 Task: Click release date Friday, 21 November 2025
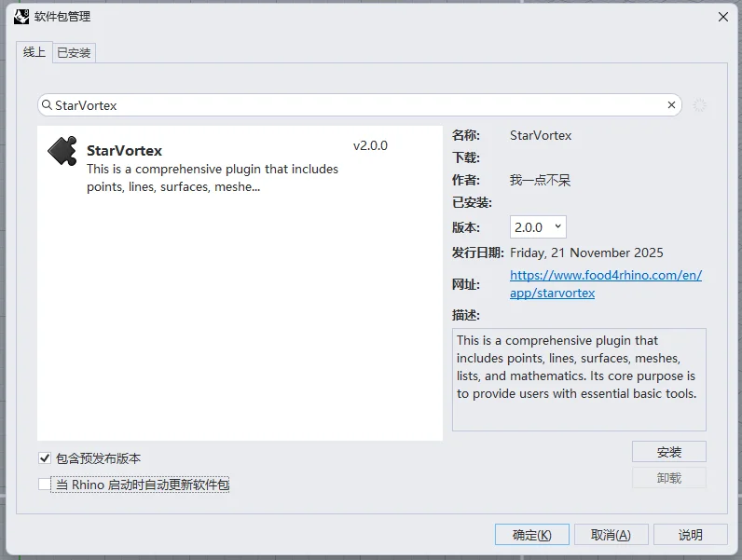pyautogui.click(x=586, y=253)
